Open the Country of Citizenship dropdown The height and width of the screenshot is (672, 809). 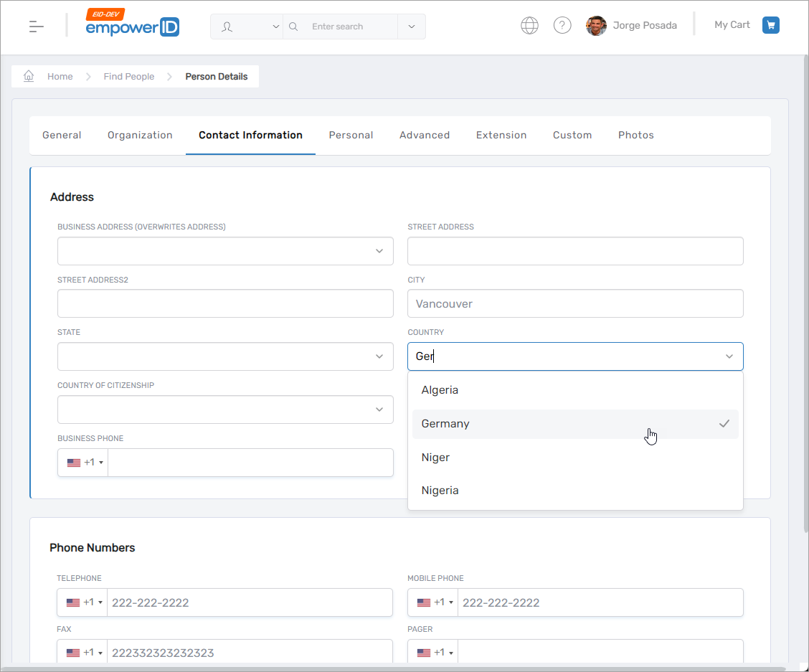pos(379,410)
